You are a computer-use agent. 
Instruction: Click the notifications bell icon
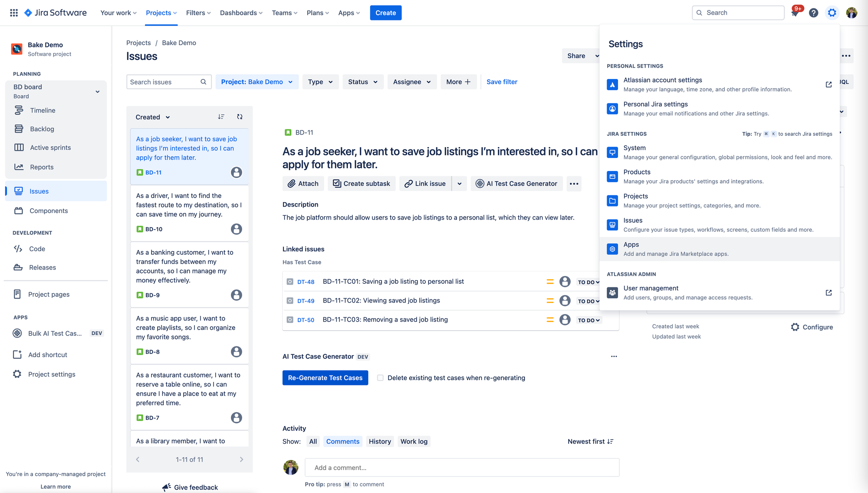click(x=795, y=13)
